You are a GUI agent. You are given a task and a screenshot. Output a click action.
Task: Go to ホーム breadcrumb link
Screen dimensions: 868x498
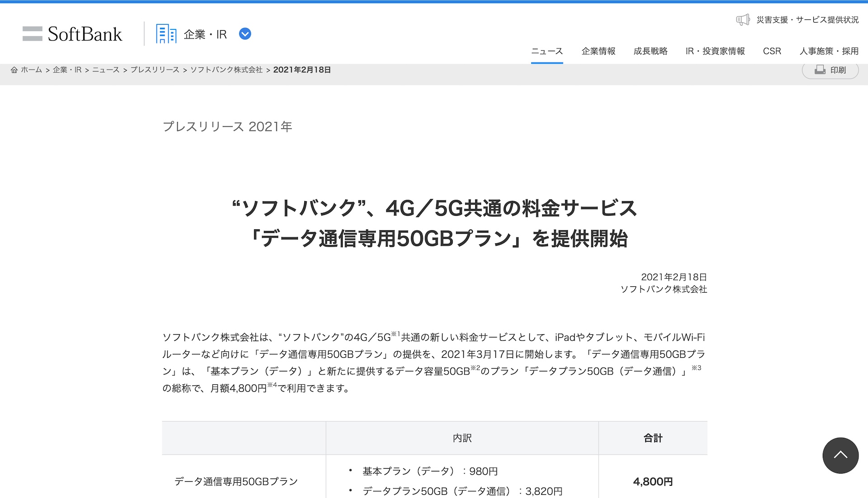(31, 70)
